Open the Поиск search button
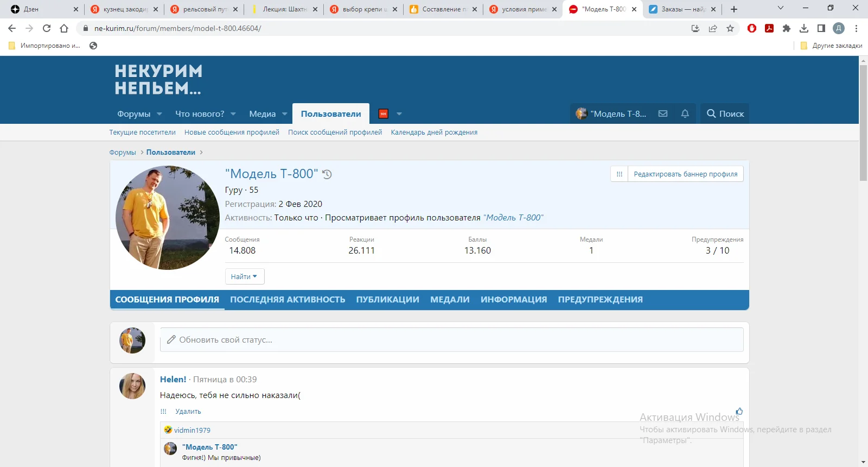The height and width of the screenshot is (467, 868). [x=725, y=113]
